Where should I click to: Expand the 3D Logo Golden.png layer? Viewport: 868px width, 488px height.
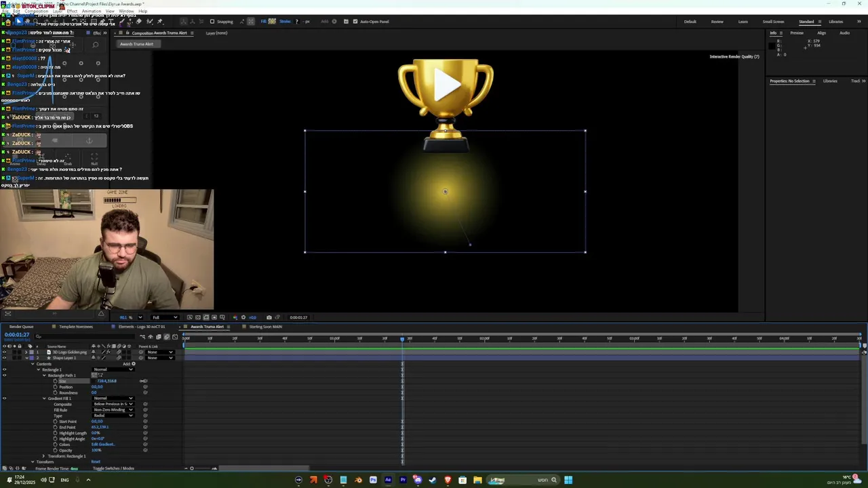coord(26,352)
